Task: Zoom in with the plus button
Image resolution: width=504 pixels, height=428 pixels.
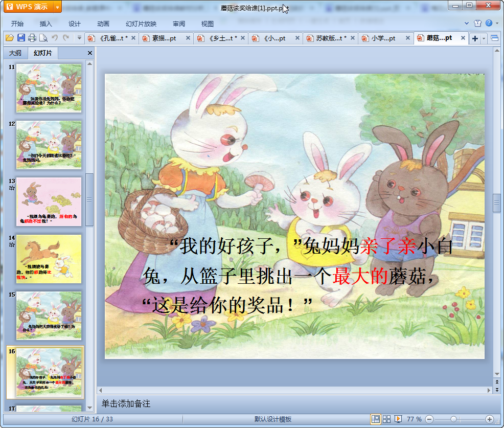Action: point(490,419)
